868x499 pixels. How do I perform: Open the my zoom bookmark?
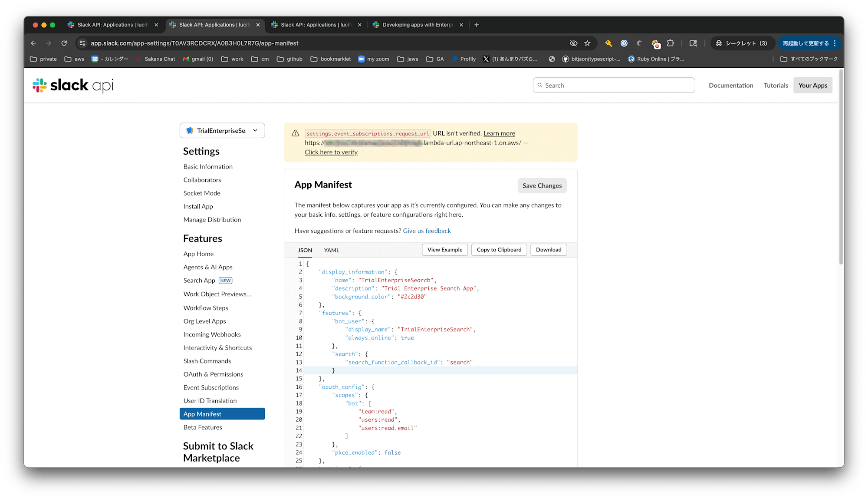click(373, 59)
